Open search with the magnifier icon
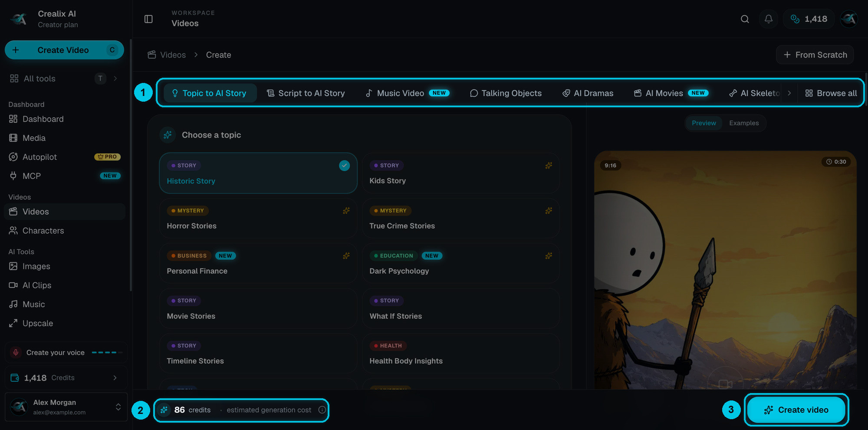The height and width of the screenshot is (430, 868). click(x=745, y=19)
